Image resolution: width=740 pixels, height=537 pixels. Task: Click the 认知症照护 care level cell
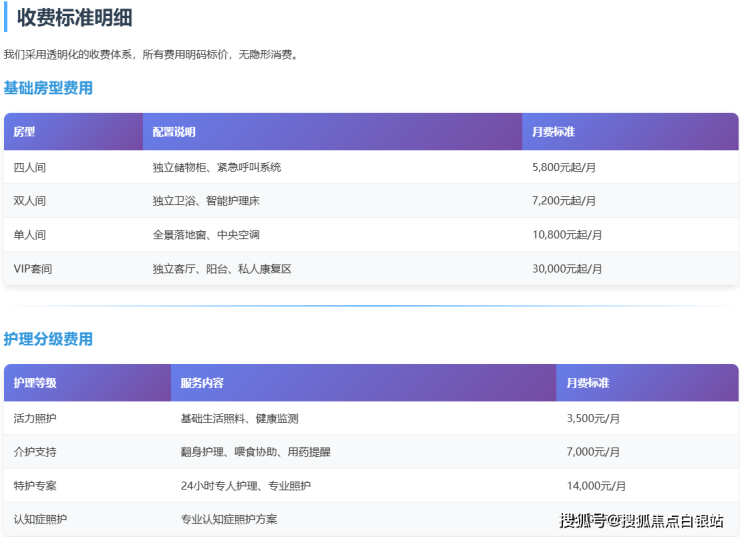[x=41, y=519]
